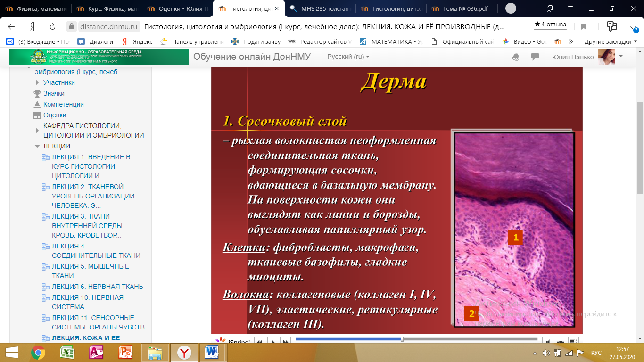Screen dimensions: 644x362
Task: Open the Русский (ru) language dropdown
Action: click(x=348, y=57)
